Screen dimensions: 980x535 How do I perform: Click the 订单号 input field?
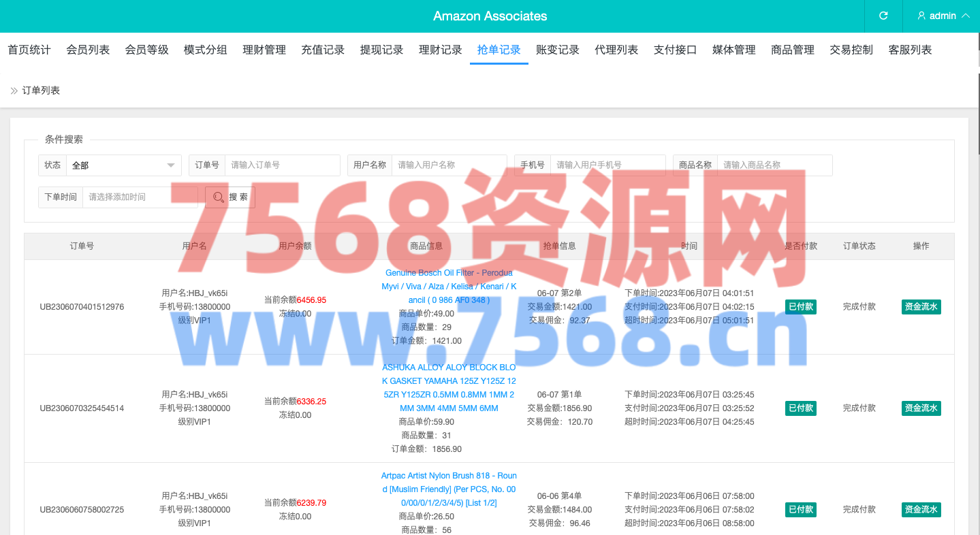[281, 165]
